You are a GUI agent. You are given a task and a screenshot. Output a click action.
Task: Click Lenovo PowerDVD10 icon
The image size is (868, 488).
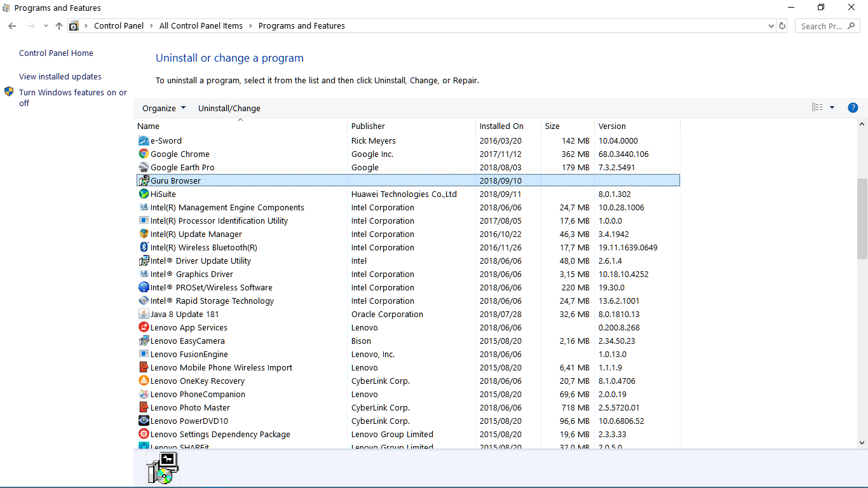click(144, 421)
